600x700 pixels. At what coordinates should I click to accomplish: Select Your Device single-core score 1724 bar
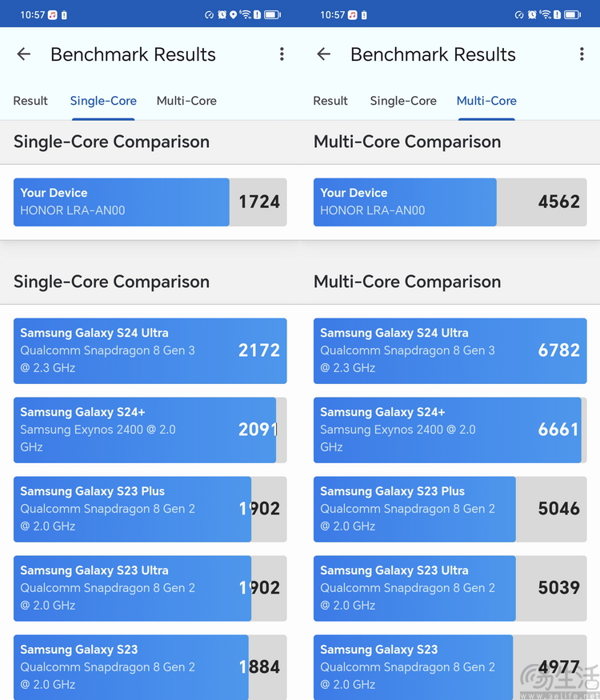pos(150,202)
